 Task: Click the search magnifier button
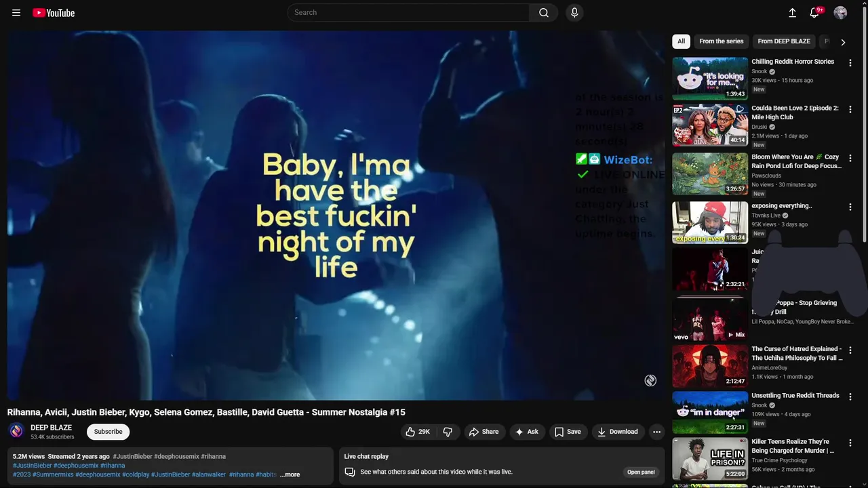coord(544,13)
